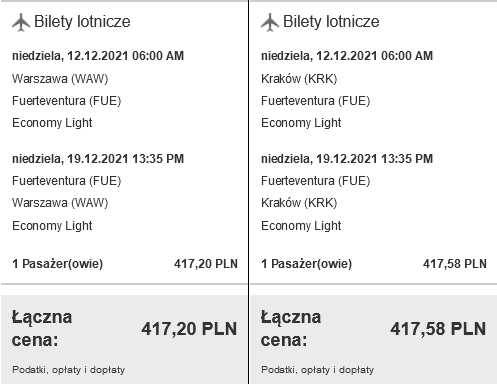The image size is (497, 384).
Task: Open the left Podatki, opłaty i dopłaty link
Action: point(68,370)
